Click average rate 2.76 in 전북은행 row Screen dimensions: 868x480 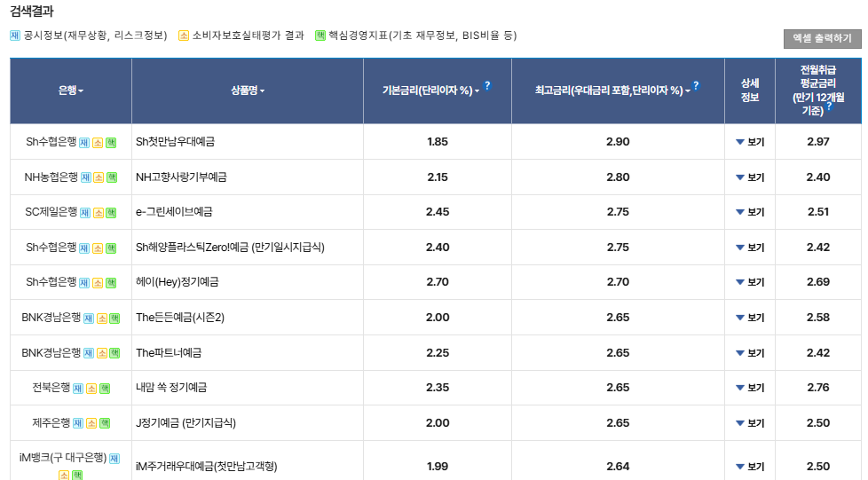pyautogui.click(x=818, y=388)
